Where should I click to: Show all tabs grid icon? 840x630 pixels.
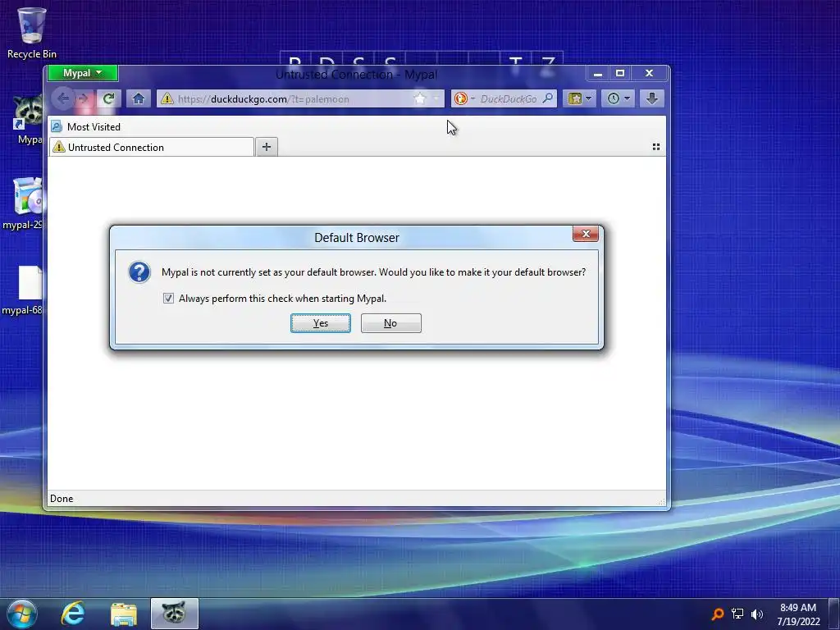[655, 147]
